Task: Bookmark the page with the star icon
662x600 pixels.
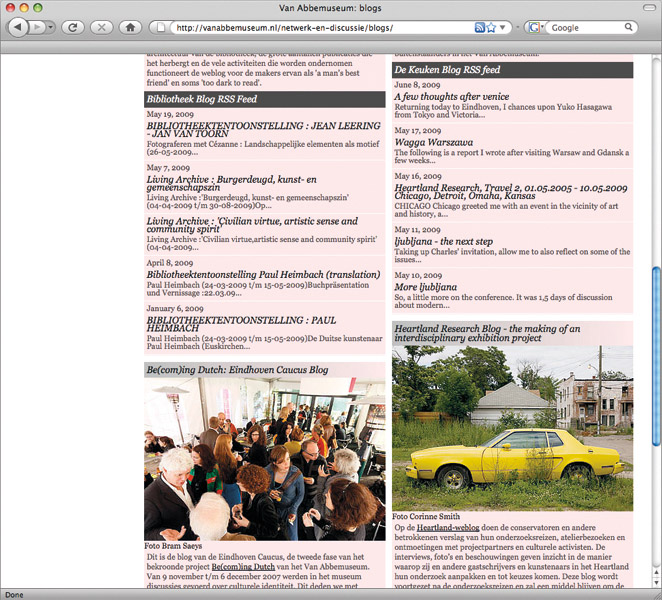Action: click(x=491, y=27)
